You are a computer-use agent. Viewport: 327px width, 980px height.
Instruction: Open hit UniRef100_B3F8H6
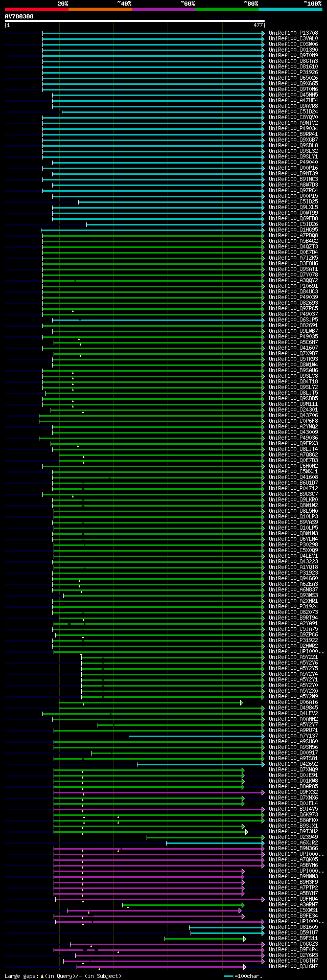click(293, 264)
